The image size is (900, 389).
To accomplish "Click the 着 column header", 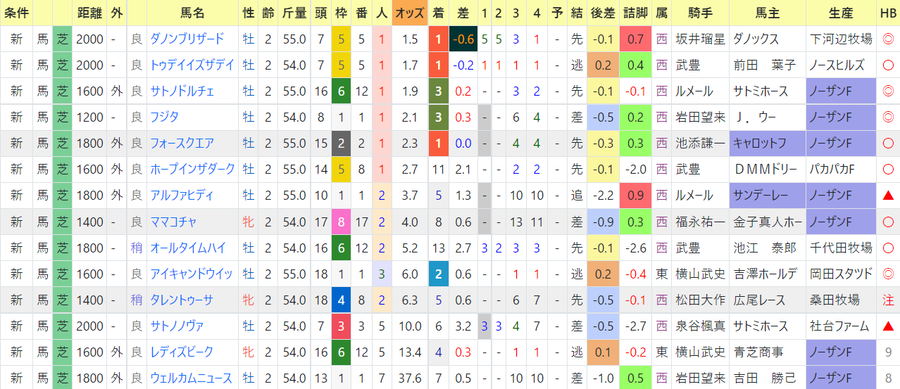I will [439, 13].
